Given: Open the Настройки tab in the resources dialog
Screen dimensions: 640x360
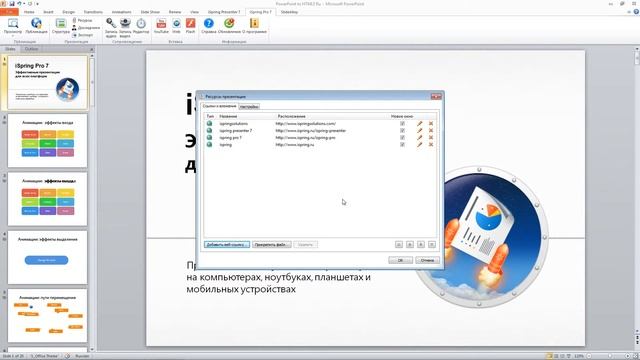Looking at the screenshot, I should (x=249, y=107).
